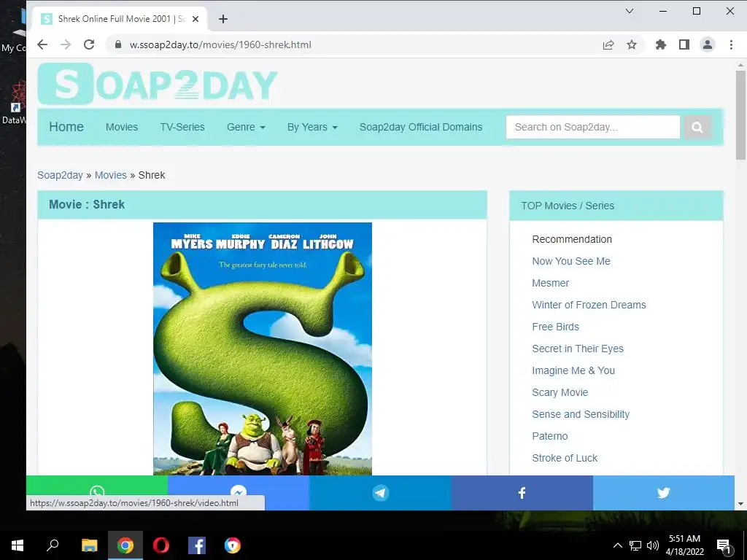Share via the Telegram bar

coord(380,492)
